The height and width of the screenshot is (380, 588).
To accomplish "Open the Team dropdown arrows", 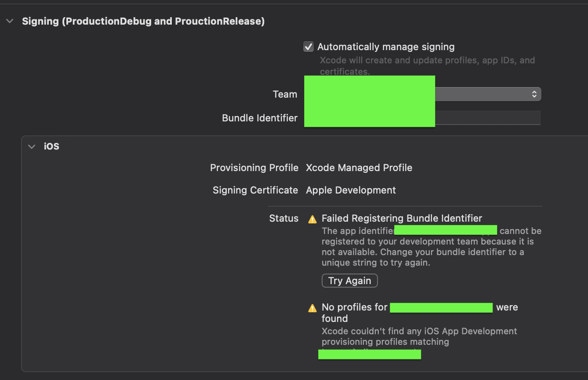I will click(x=534, y=94).
